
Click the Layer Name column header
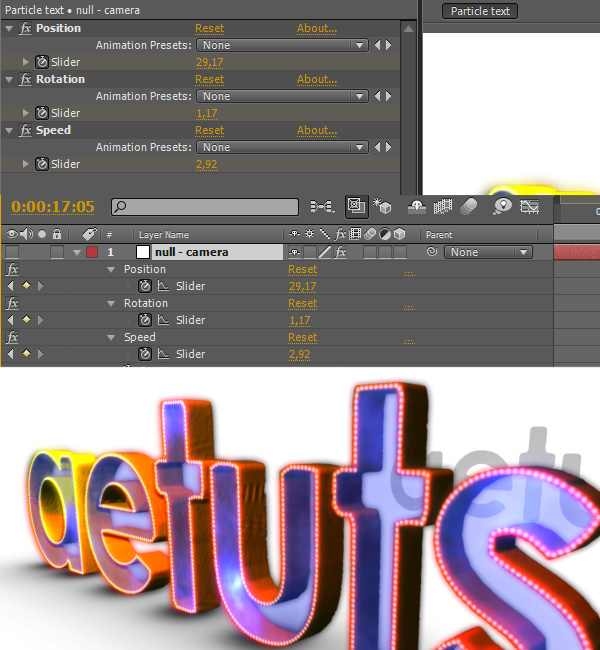pos(164,235)
